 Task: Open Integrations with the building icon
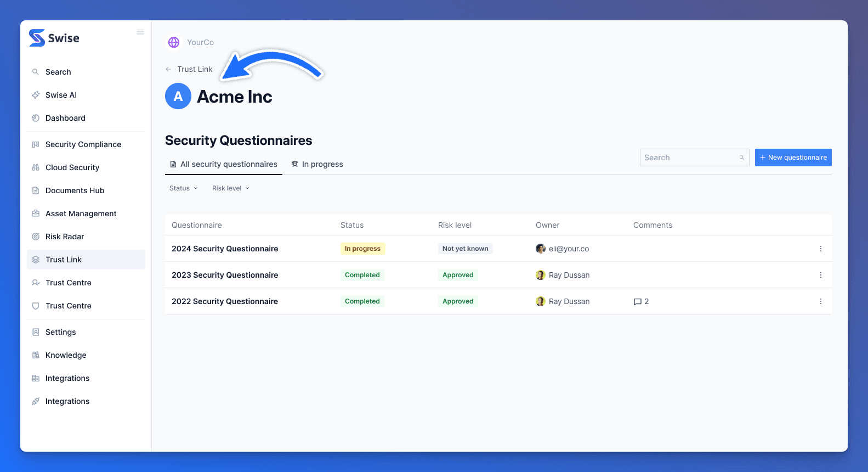86,378
